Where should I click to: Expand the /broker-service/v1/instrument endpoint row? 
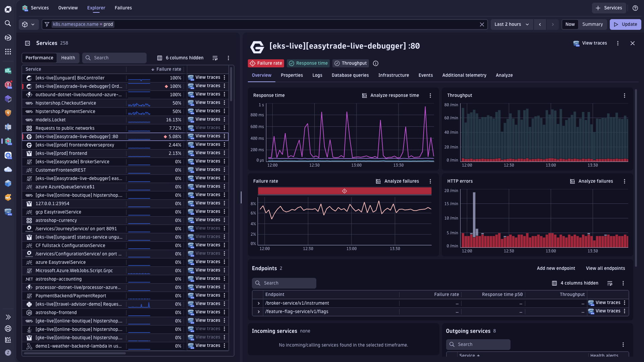point(259,303)
